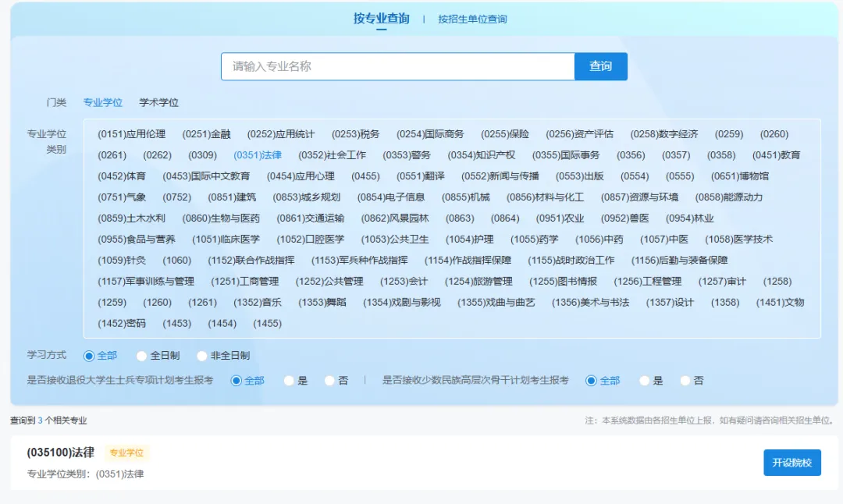Select 学术学位 category tab

tap(158, 102)
